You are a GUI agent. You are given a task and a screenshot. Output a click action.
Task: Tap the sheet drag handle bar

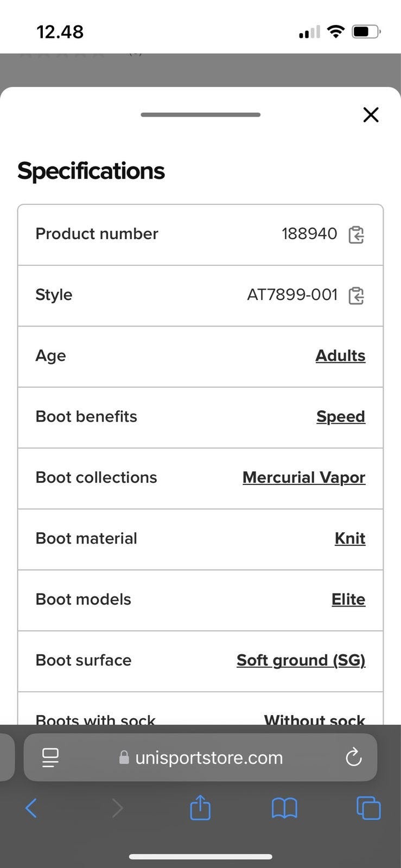coord(200,114)
